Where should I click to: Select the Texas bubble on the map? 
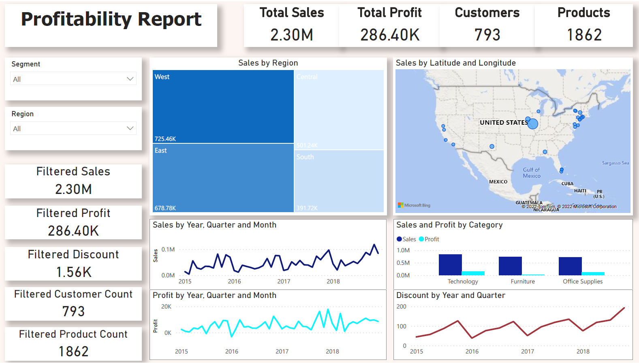pos(492,147)
